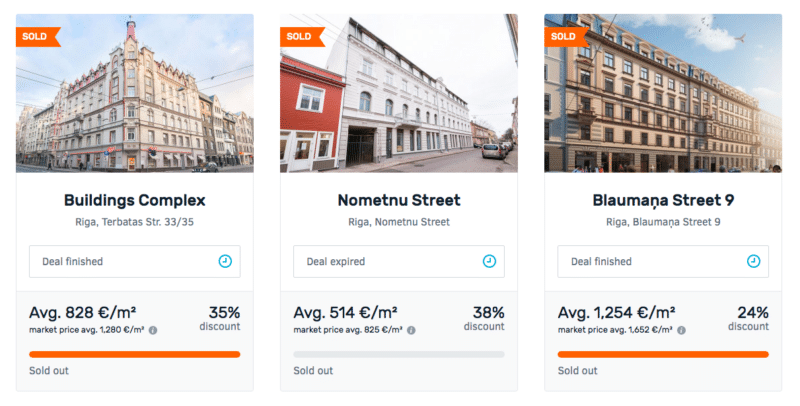Click the Riga, Terbatas Str. 33/35 address
The image size is (800, 406).
click(x=135, y=222)
